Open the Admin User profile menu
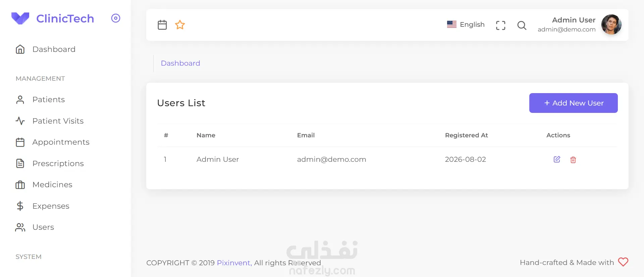Viewport: 644px width, 277px height. point(579,24)
